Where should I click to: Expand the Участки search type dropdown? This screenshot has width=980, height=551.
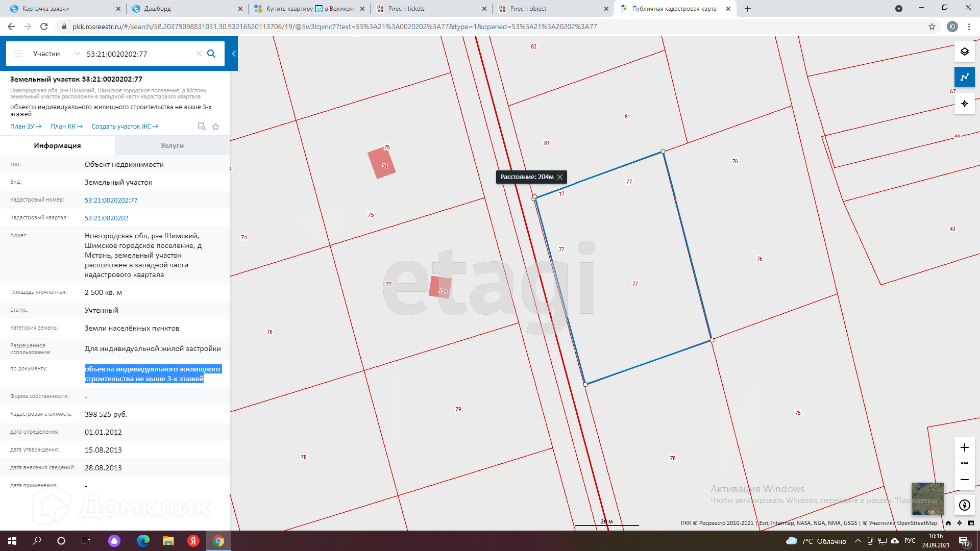77,54
